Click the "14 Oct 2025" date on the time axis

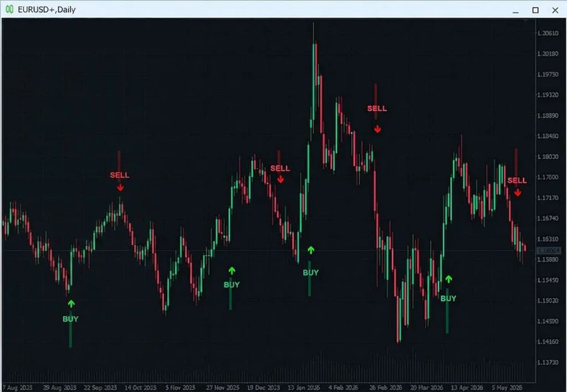(x=140, y=388)
